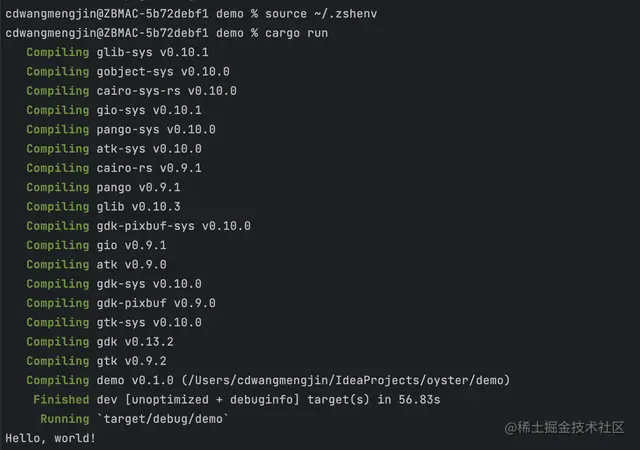Click the "glib-sys v0.10.1" compile line

pyautogui.click(x=152, y=52)
